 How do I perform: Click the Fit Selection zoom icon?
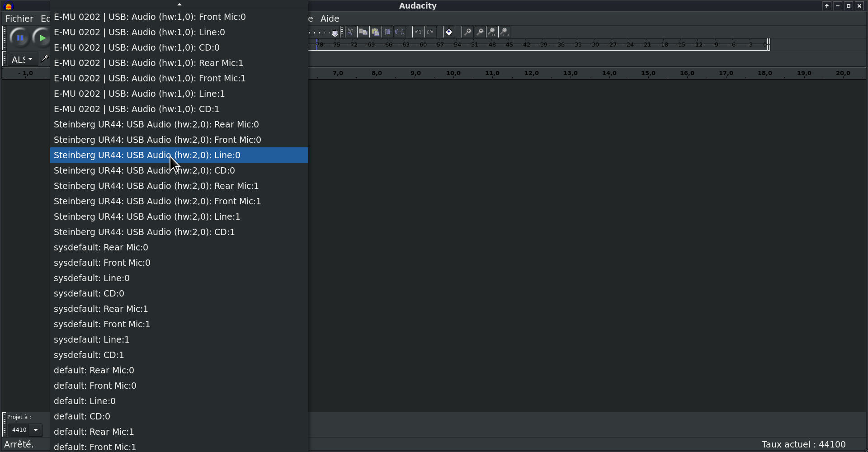[492, 32]
